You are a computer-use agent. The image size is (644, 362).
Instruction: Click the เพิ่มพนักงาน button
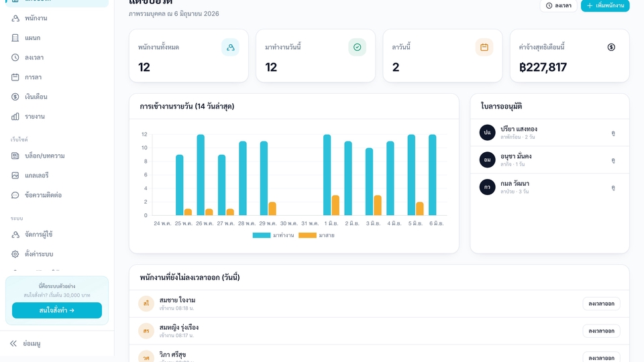pos(605,6)
